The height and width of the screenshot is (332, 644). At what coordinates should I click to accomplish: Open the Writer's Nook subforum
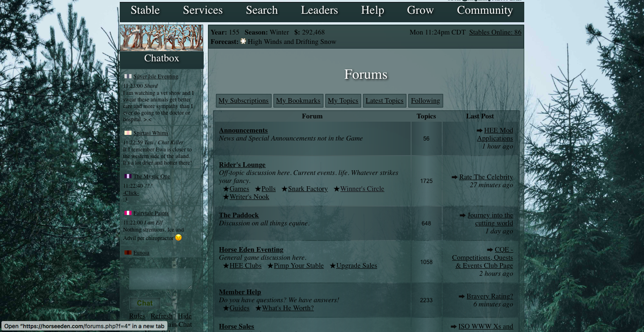(250, 197)
